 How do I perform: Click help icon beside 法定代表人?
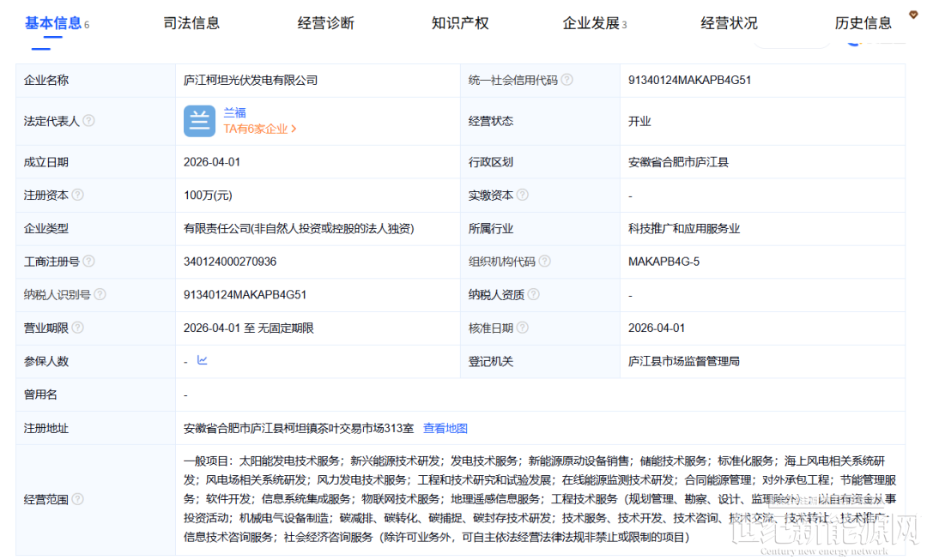pos(88,122)
